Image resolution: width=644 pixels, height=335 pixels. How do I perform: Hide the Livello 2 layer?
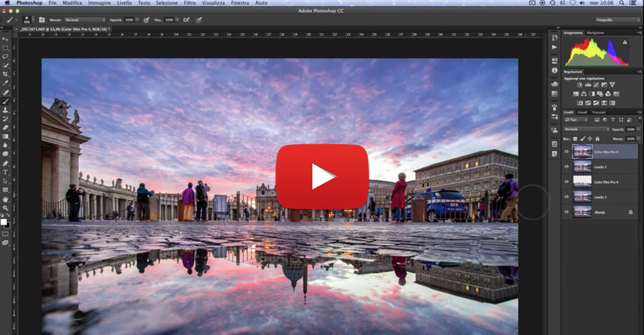[566, 167]
